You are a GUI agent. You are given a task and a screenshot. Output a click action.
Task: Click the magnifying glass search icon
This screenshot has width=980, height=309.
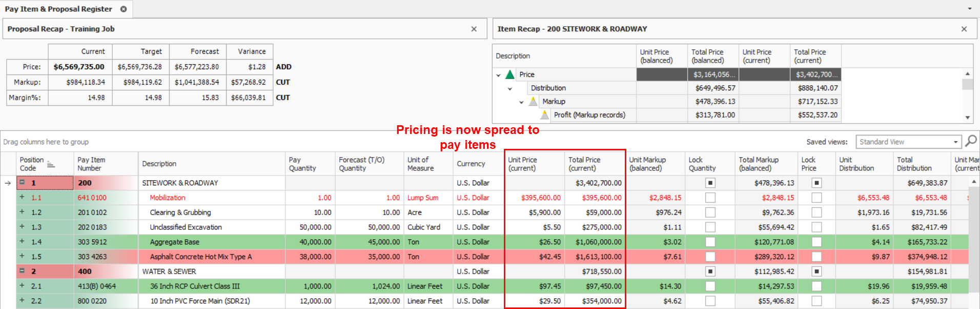971,141
